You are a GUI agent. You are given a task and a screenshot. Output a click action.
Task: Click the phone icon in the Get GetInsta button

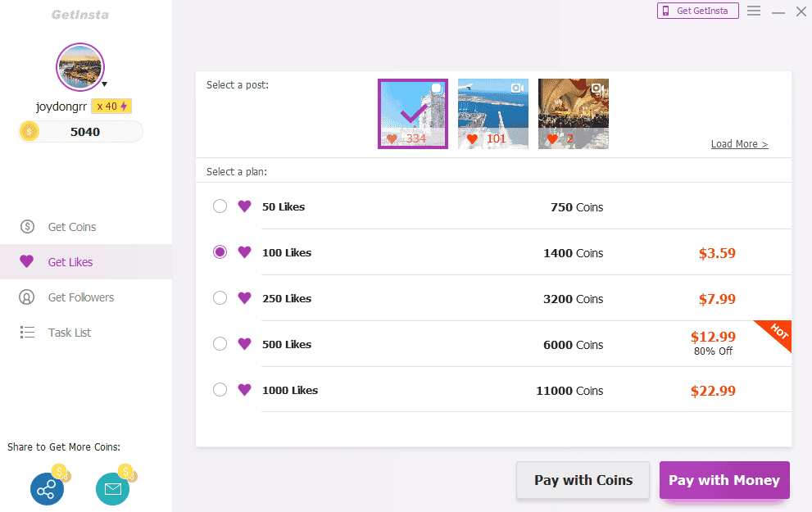(666, 11)
